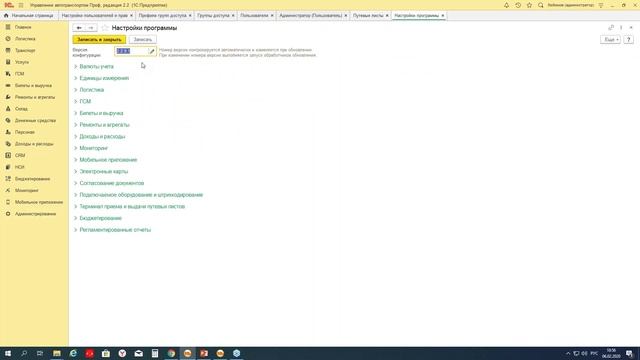Switch to the Группы доступа tab
This screenshot has height=360, width=640.
[213, 16]
